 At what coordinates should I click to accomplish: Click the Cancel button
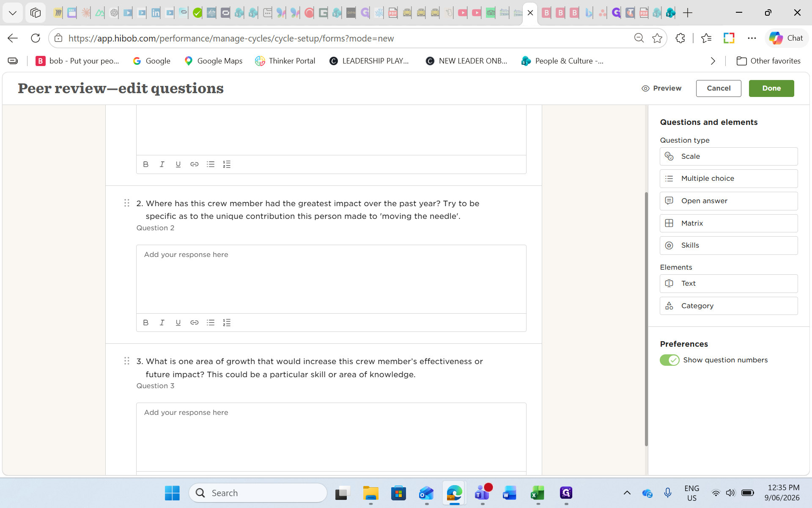pyautogui.click(x=719, y=88)
